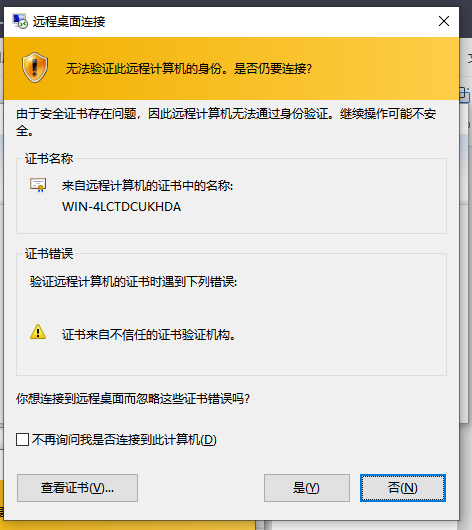Click the yellow shield warning icon
Screen dimensions: 472x530
[35, 67]
